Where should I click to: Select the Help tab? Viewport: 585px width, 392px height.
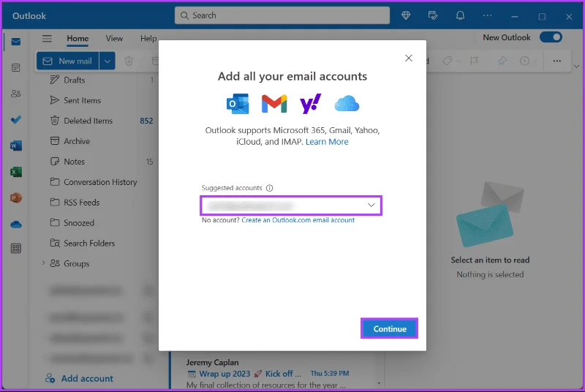coord(148,39)
